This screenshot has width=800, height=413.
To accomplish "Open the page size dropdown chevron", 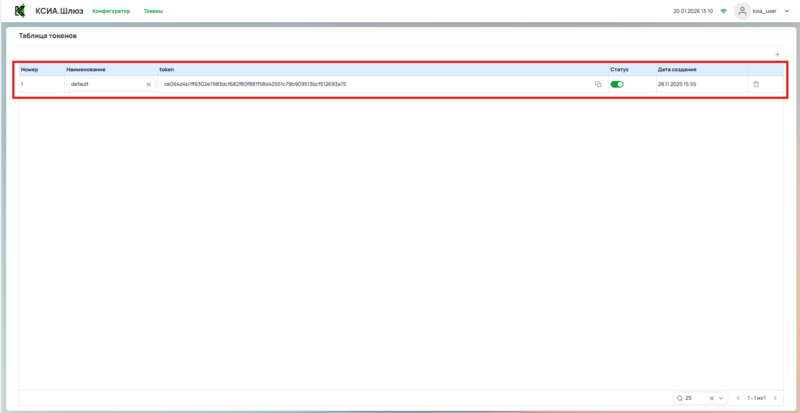I will point(722,398).
